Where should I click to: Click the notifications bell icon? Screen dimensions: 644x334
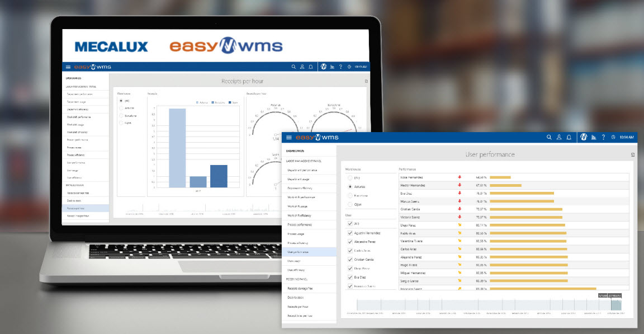click(x=570, y=137)
